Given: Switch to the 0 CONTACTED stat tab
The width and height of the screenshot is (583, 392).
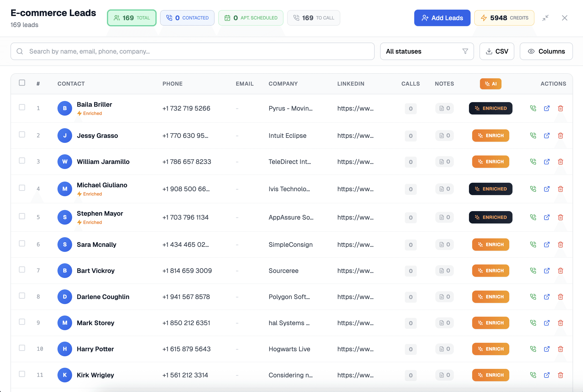Looking at the screenshot, I should [x=187, y=18].
